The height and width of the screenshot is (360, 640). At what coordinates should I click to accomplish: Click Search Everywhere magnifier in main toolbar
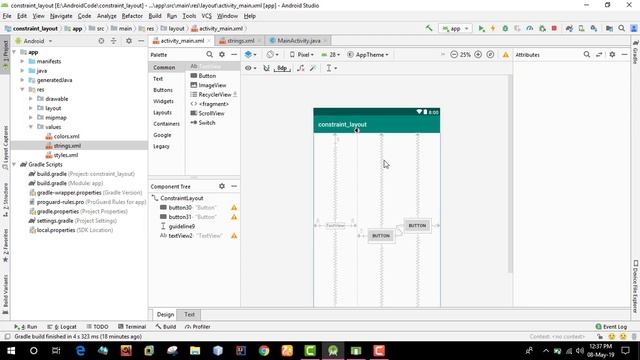pos(622,29)
